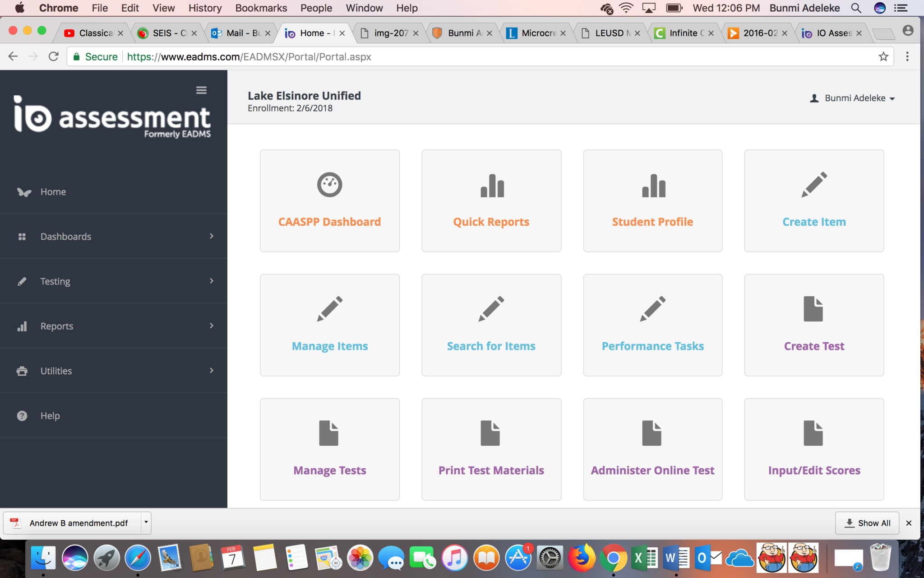Open download options arrow for Andrew B amendment.pdf
Viewport: 924px width, 578px height.
[146, 522]
